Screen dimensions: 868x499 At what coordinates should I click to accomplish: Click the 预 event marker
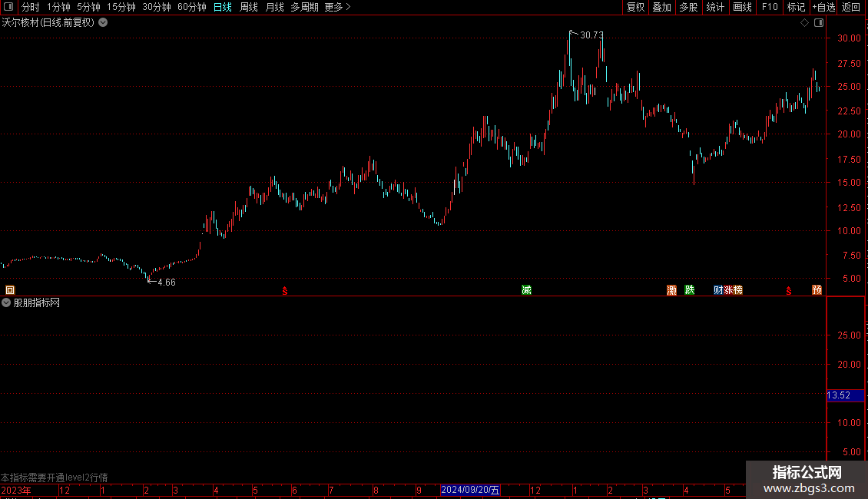(x=817, y=290)
